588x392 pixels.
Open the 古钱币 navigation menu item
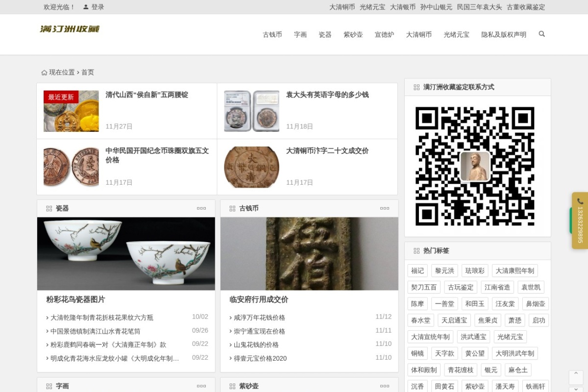(272, 34)
